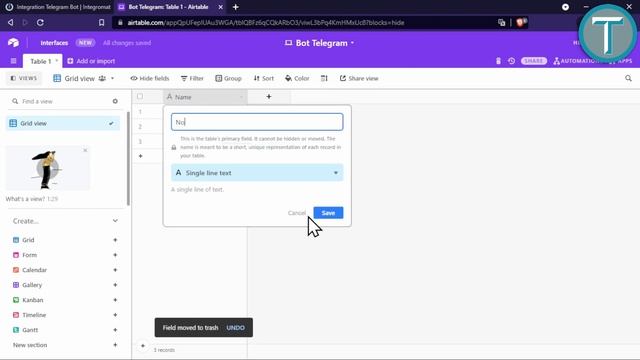This screenshot has height=360, width=640.
Task: Click the Calendar view type label
Action: pos(34,270)
